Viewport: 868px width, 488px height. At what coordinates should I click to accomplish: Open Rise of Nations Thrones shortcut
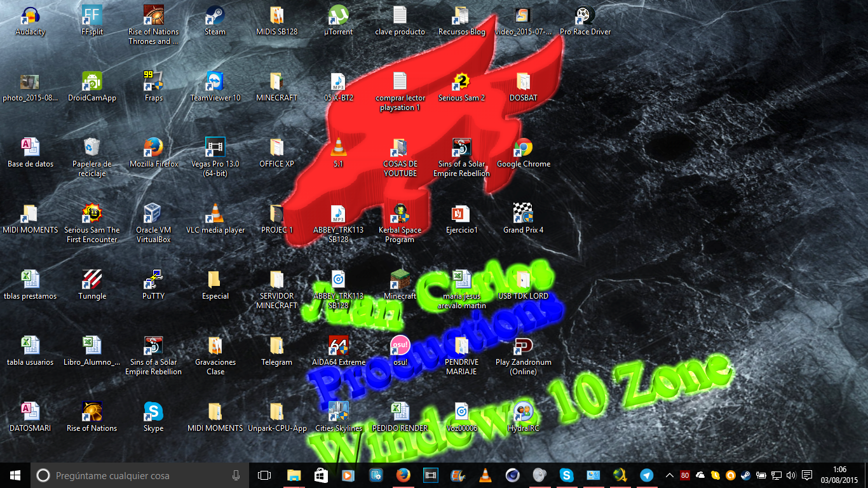point(154,25)
